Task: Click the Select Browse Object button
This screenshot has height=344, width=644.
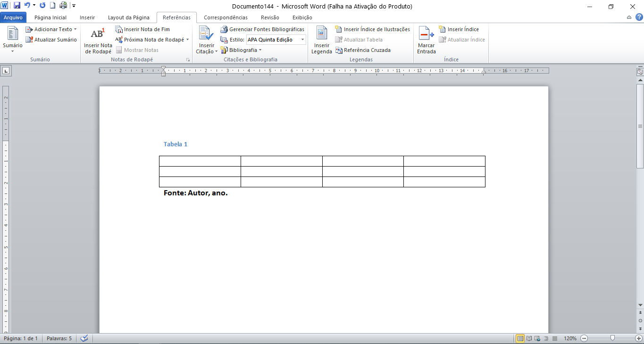Action: (640, 320)
